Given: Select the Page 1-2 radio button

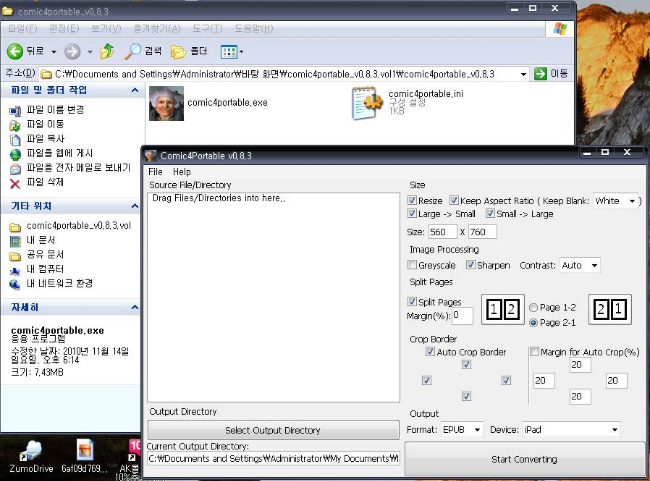Looking at the screenshot, I should click(534, 307).
